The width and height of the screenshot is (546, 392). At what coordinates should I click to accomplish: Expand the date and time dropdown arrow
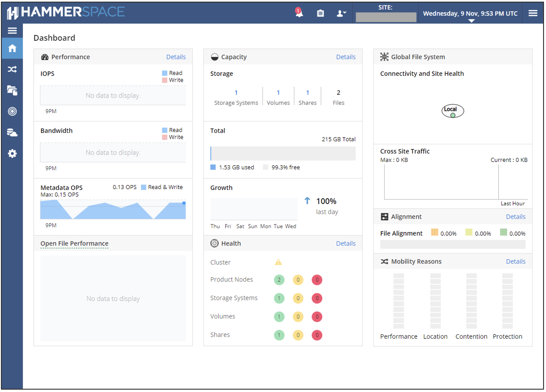(471, 21)
